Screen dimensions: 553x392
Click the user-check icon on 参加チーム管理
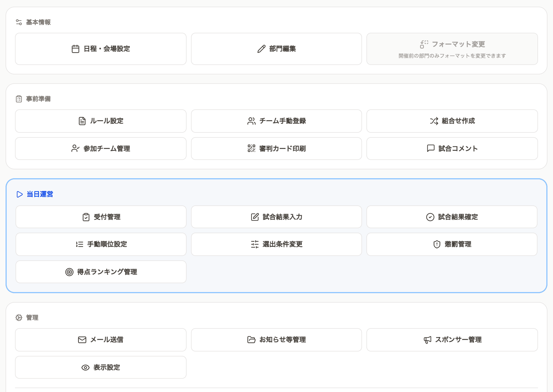[75, 149]
